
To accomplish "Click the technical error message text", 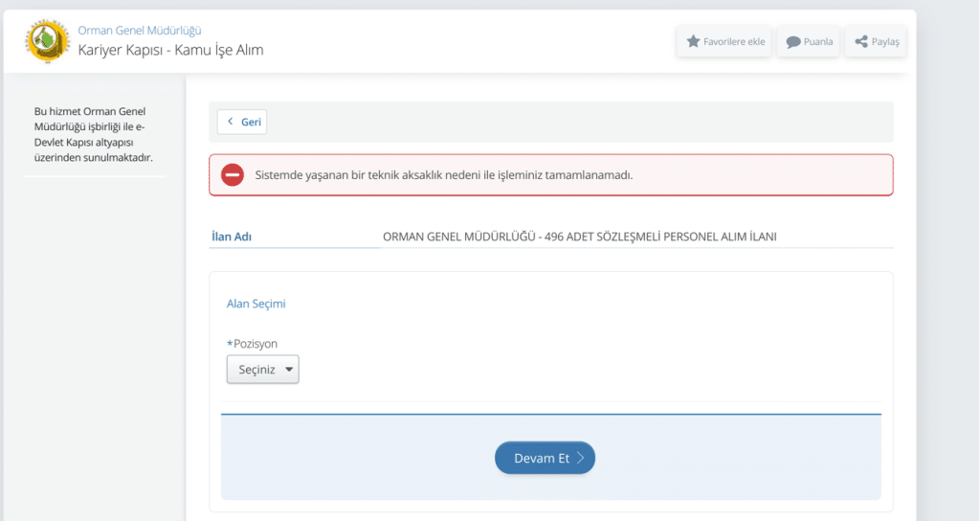I will (444, 175).
